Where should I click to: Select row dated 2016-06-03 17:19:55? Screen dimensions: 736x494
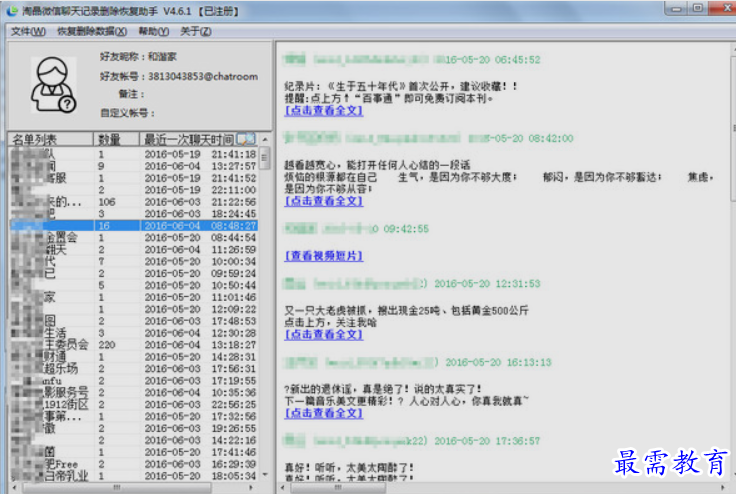(134, 381)
